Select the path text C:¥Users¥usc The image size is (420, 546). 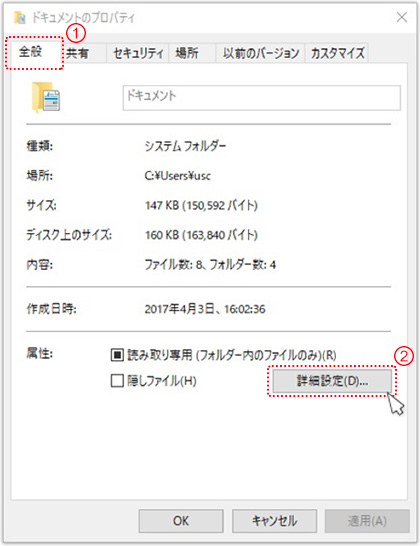[x=178, y=176]
